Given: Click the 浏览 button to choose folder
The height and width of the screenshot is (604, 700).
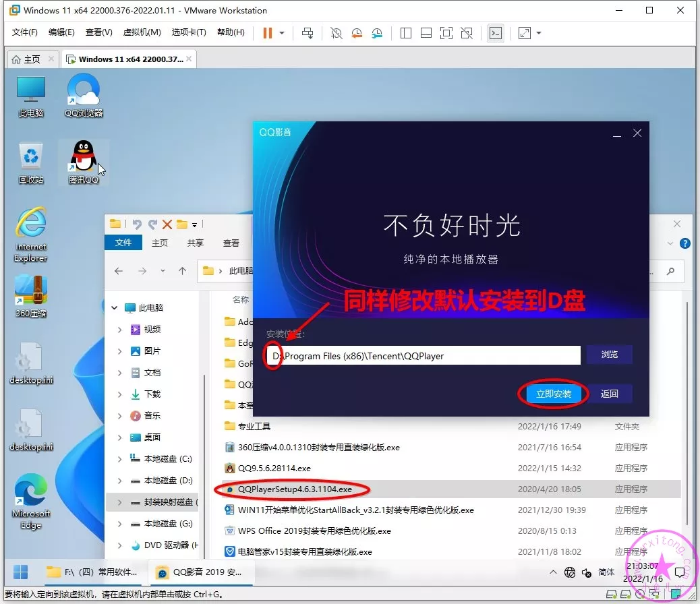Looking at the screenshot, I should coord(609,355).
